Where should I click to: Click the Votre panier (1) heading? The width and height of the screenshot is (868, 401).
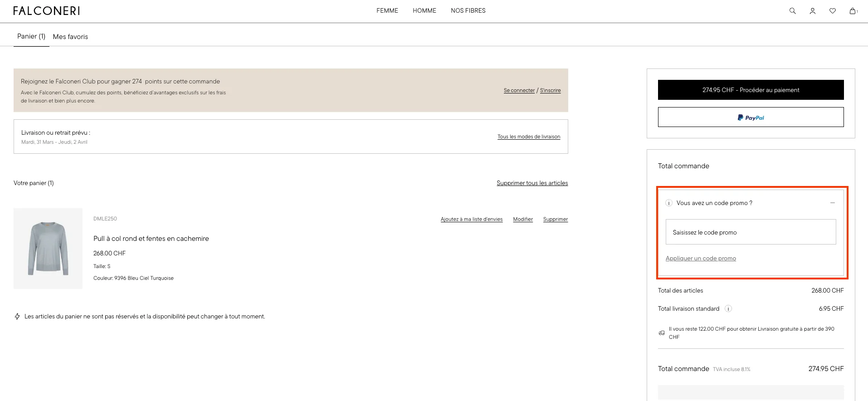pos(34,183)
